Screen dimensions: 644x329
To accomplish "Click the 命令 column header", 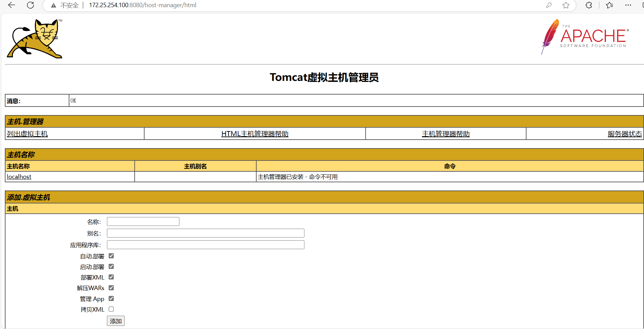I will pyautogui.click(x=450, y=166).
